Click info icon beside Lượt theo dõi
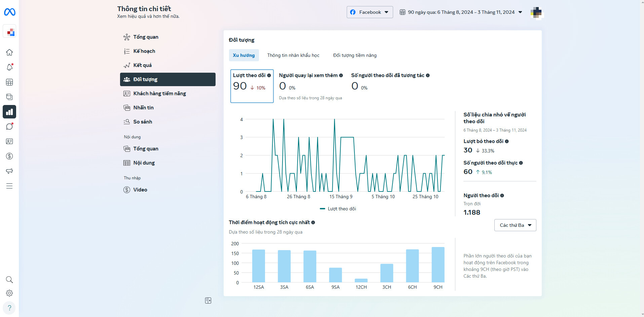 [x=269, y=75]
